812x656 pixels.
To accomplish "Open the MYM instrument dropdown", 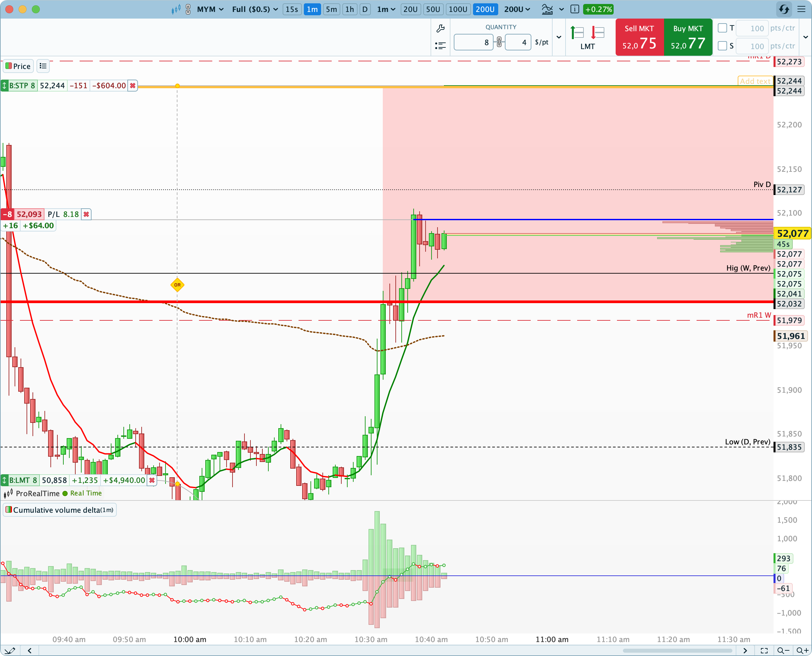I will (x=210, y=9).
